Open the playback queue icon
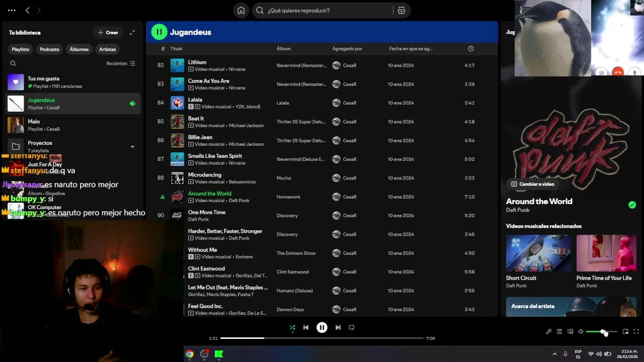644x362 pixels. coord(559,331)
